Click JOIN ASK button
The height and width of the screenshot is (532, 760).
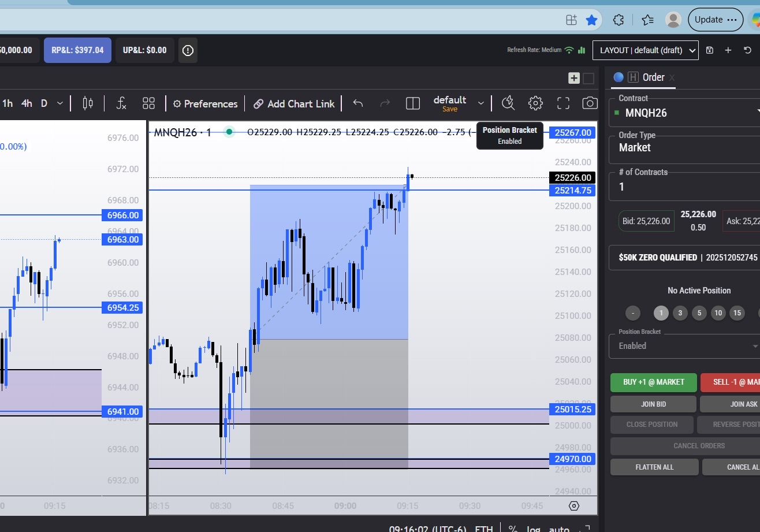point(730,404)
